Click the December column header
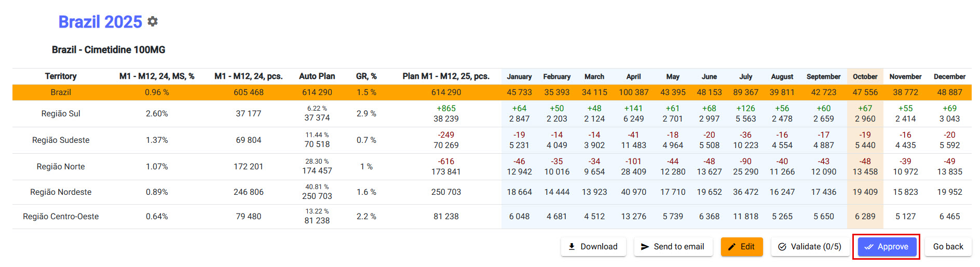This screenshot has height=267, width=980. [x=949, y=76]
